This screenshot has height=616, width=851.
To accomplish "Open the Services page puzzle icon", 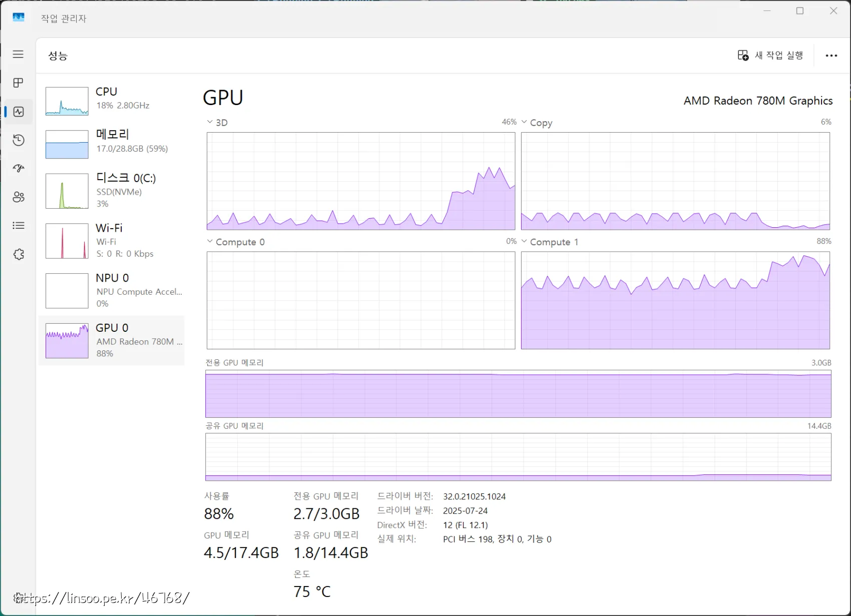I will click(19, 254).
